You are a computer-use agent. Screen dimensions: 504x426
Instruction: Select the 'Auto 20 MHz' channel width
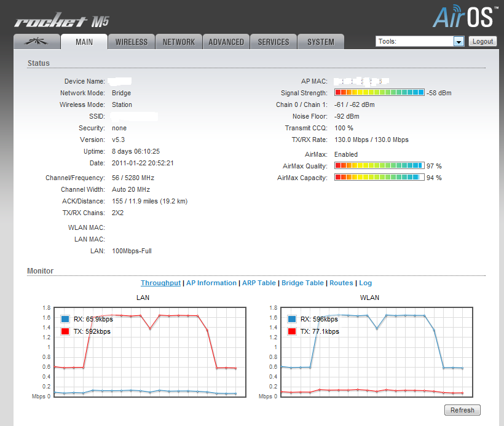click(131, 189)
